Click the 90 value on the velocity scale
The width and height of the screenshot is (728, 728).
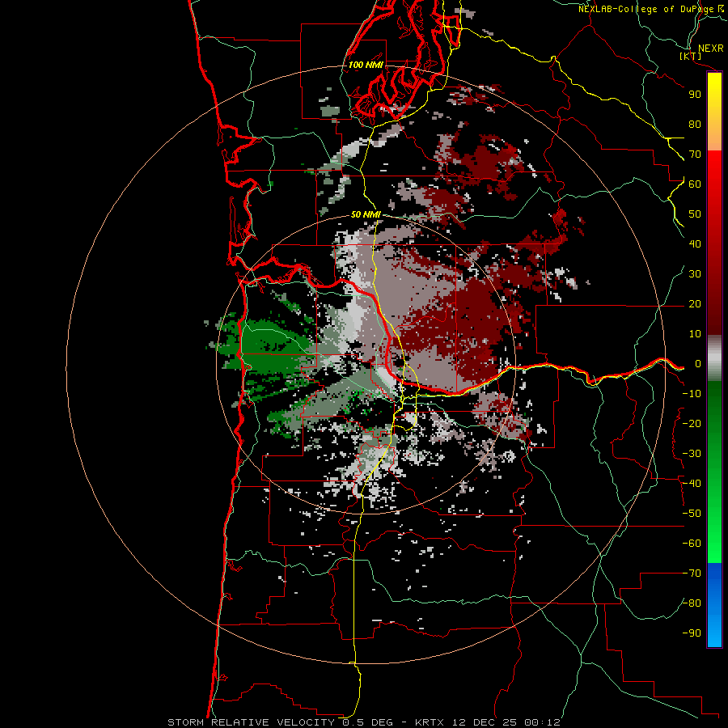[695, 95]
